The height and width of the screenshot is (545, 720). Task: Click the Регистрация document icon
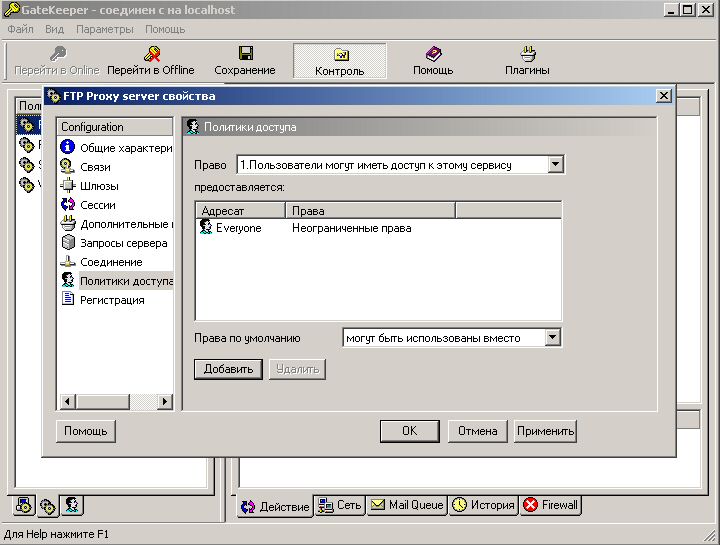coord(68,298)
